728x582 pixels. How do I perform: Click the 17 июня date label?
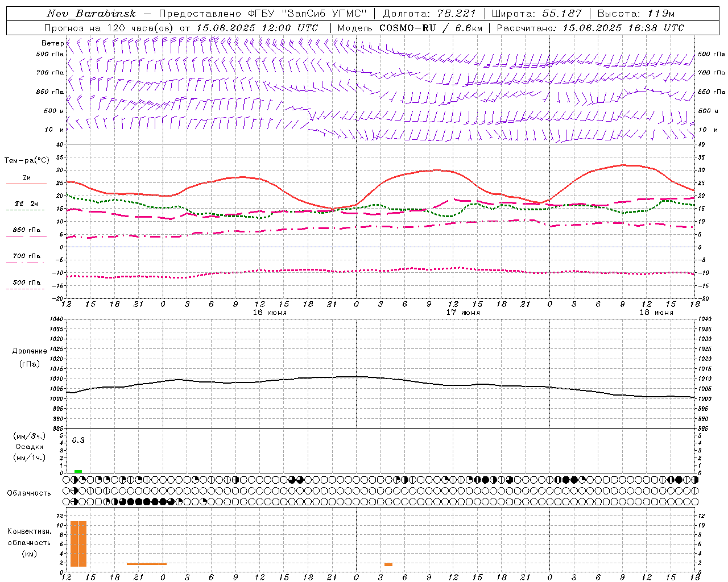tap(463, 313)
